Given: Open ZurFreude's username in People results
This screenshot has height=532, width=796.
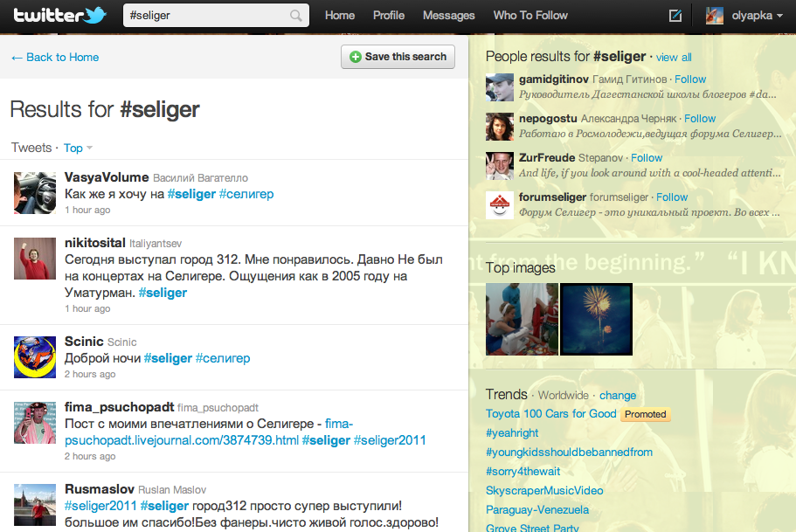Looking at the screenshot, I should (547, 158).
